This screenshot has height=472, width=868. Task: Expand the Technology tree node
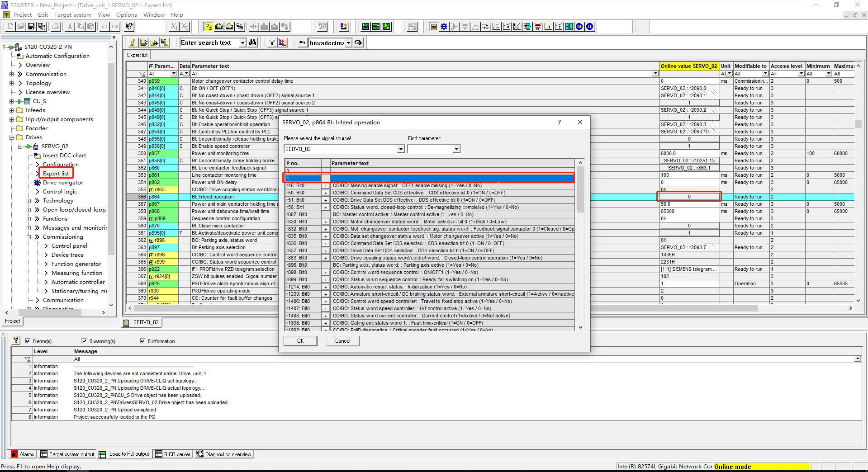[29, 201]
